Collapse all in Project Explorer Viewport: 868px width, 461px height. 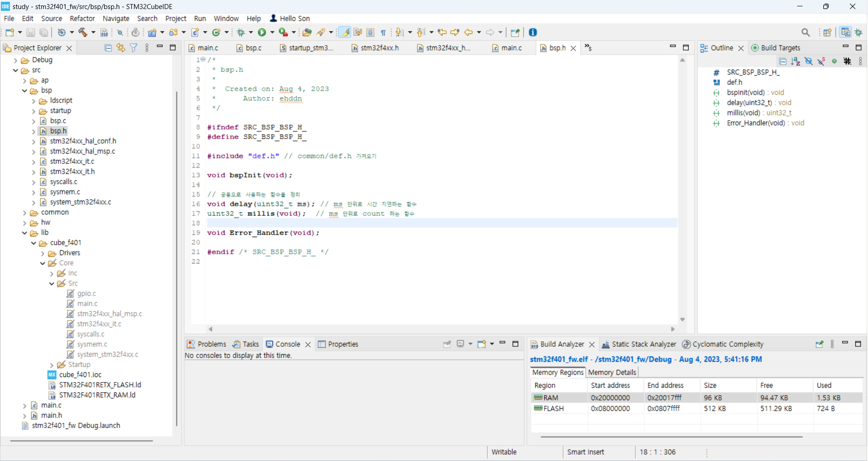coord(108,48)
